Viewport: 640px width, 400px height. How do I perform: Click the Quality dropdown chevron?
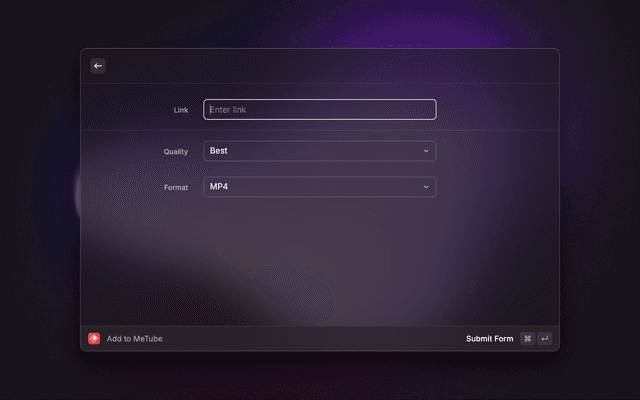coord(426,151)
